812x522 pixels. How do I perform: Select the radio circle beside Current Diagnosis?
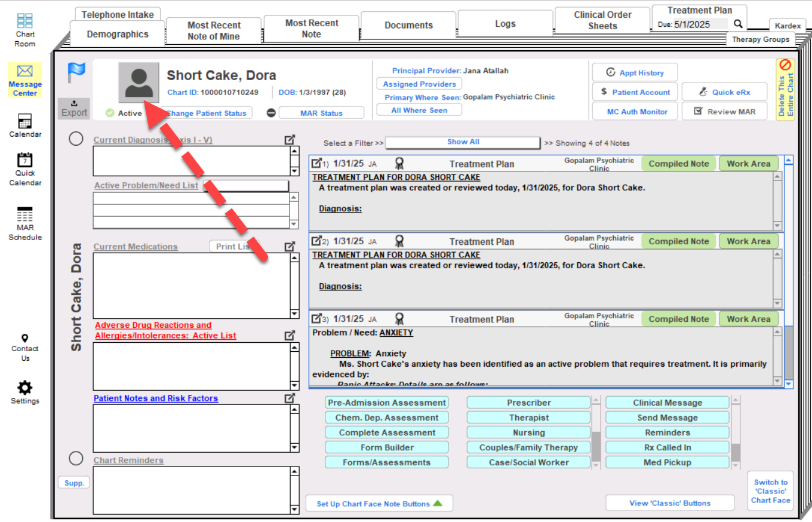tap(76, 139)
